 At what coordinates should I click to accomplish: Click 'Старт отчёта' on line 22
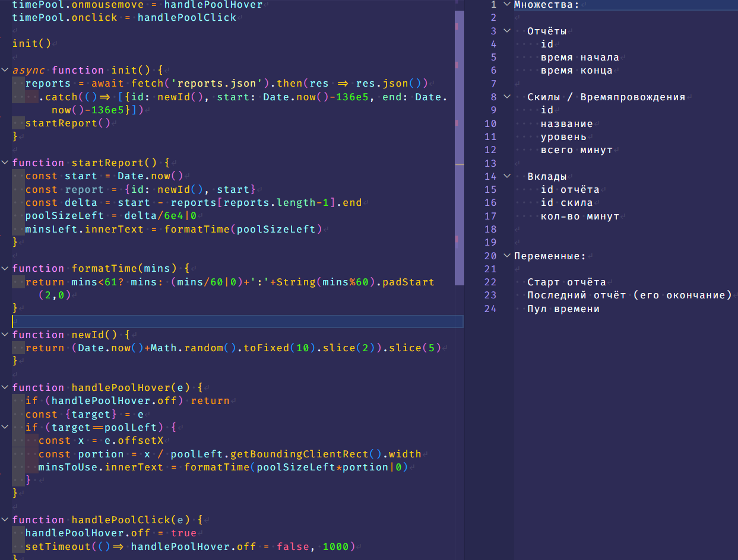tap(567, 282)
